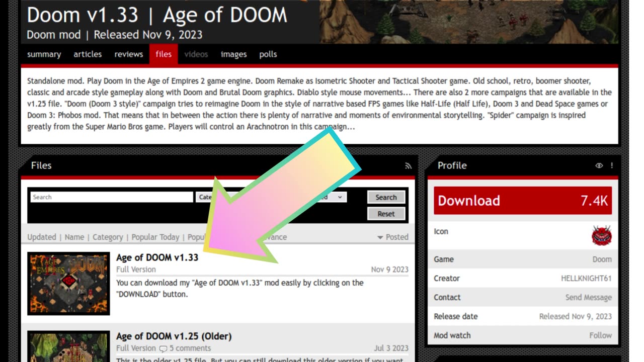Open the images tab

click(x=233, y=54)
